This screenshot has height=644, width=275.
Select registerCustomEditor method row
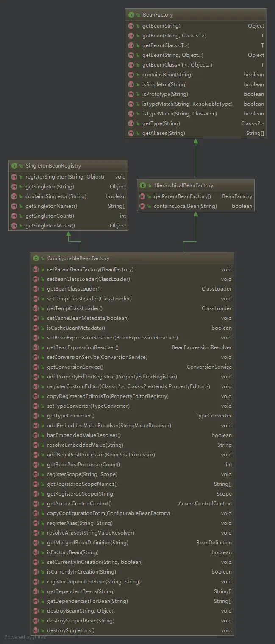pyautogui.click(x=132, y=386)
